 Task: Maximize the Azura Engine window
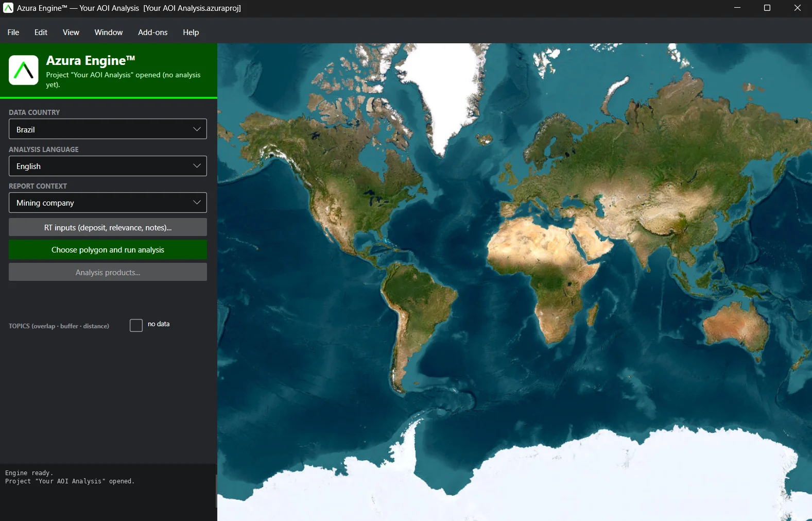767,8
